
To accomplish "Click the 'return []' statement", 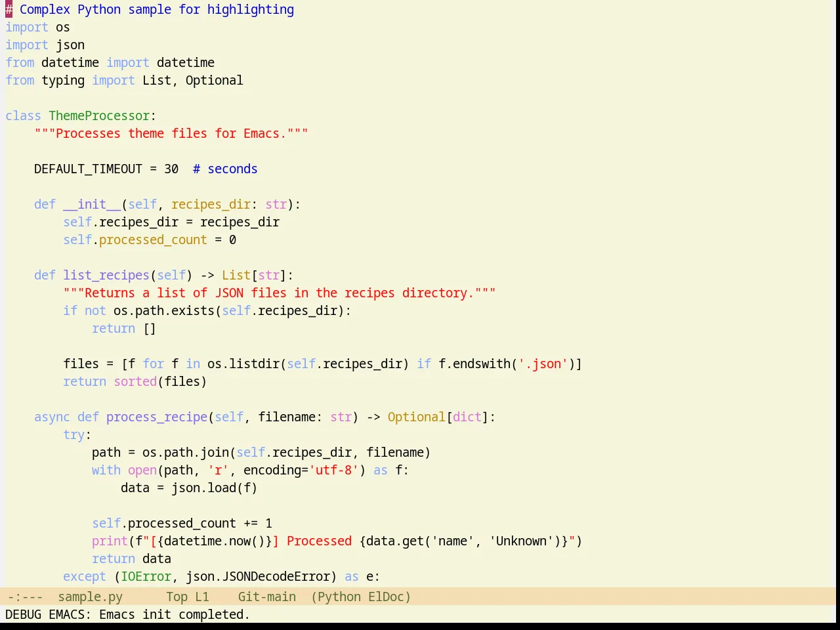I will [x=124, y=328].
